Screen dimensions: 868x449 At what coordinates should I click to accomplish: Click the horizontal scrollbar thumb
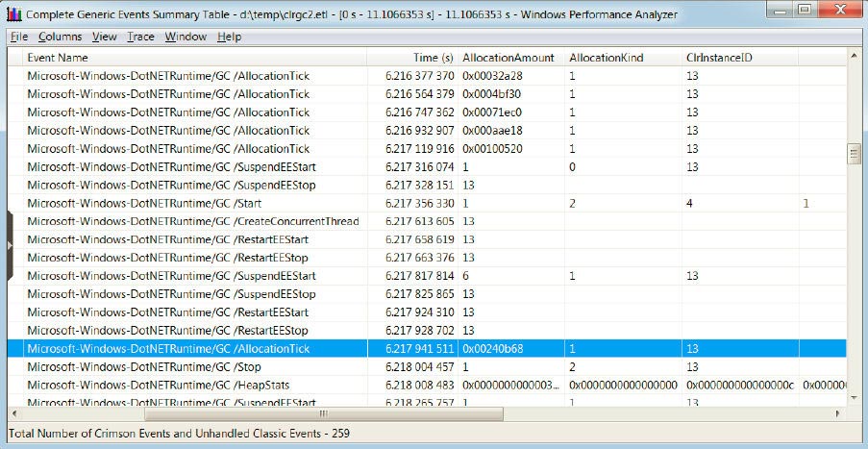[324, 413]
